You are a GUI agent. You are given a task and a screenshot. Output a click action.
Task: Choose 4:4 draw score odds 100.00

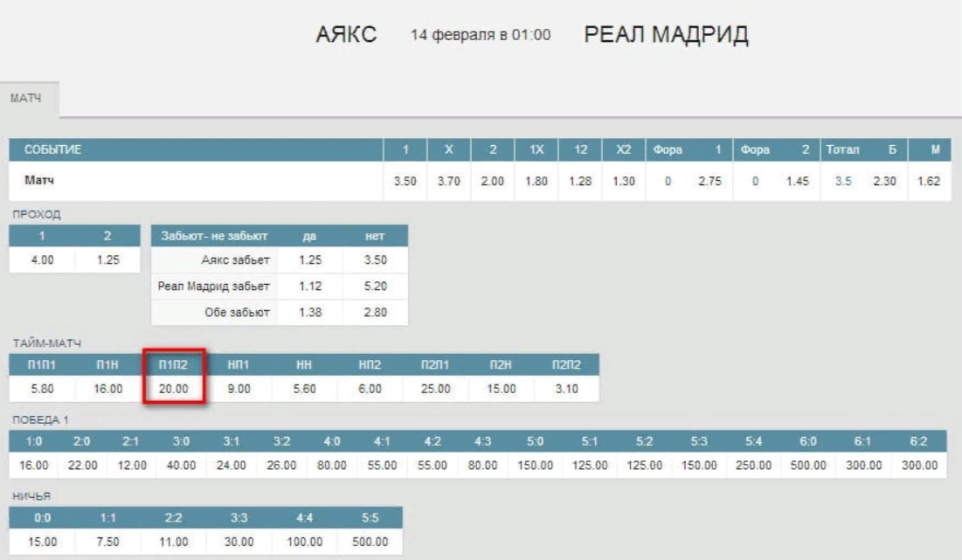pos(304,543)
